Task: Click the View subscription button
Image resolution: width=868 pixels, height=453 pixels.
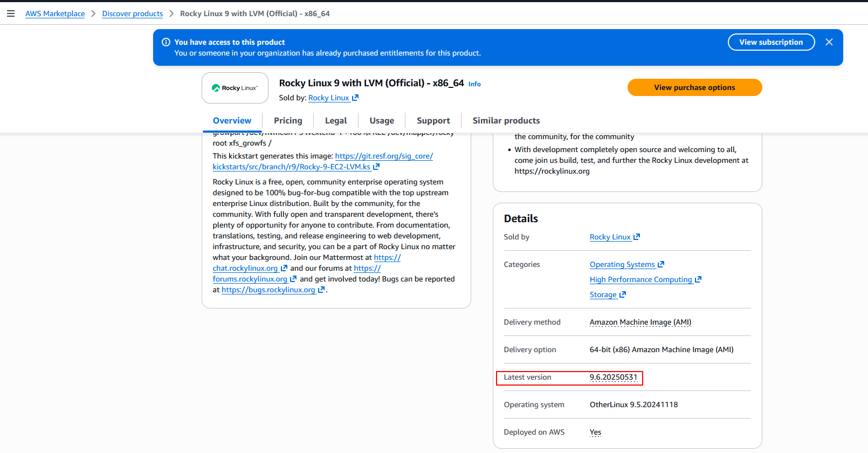Action: click(770, 42)
